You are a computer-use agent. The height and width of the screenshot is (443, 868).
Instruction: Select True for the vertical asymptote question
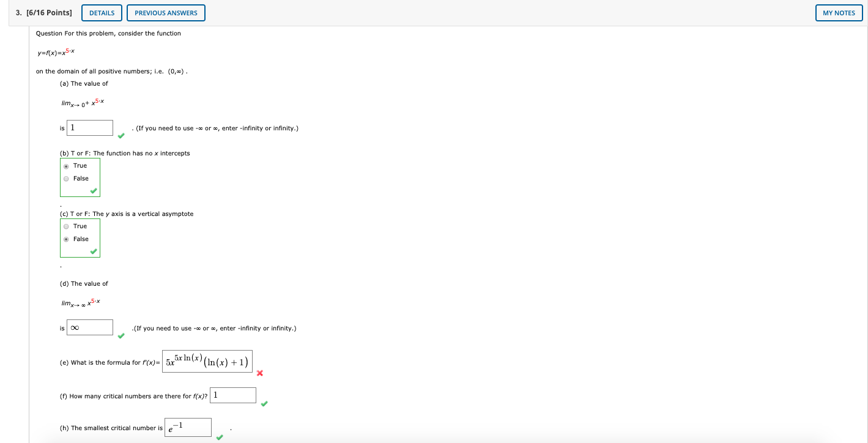tap(65, 226)
